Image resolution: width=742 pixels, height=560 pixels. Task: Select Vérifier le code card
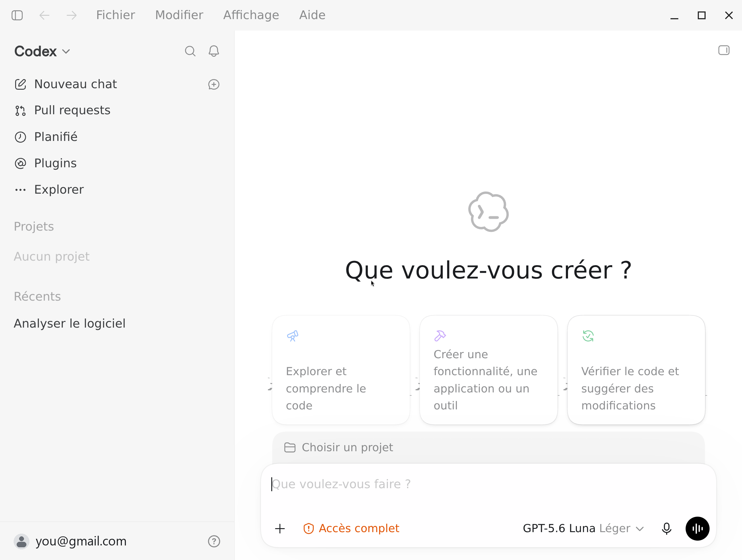636,370
